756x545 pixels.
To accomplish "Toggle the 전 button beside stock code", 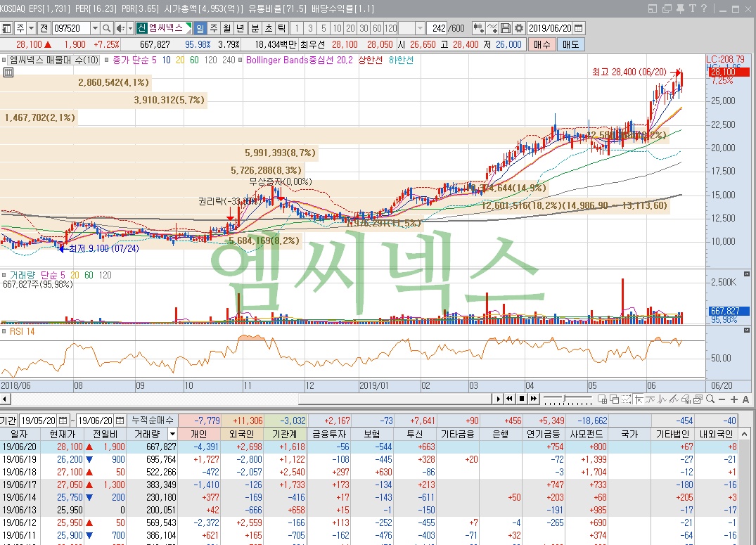I will [x=44, y=28].
